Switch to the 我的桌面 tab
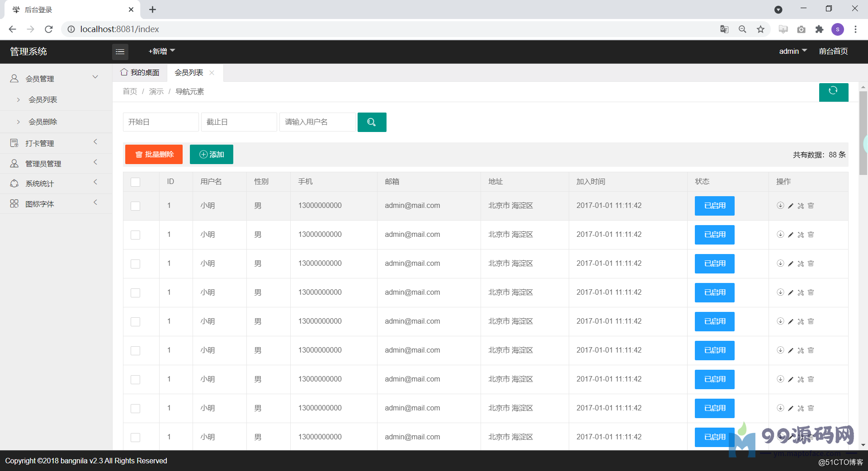Viewport: 868px width, 471px height. coord(140,73)
